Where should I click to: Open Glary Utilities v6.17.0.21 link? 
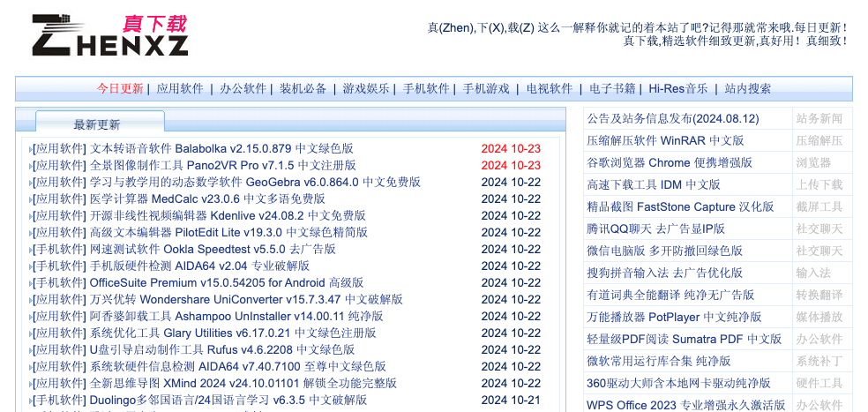tap(233, 333)
